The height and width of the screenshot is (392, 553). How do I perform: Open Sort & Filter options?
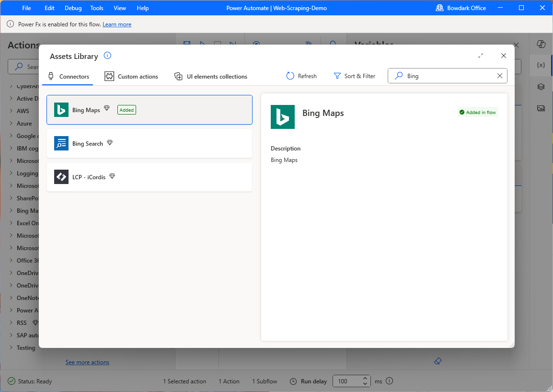coord(355,76)
